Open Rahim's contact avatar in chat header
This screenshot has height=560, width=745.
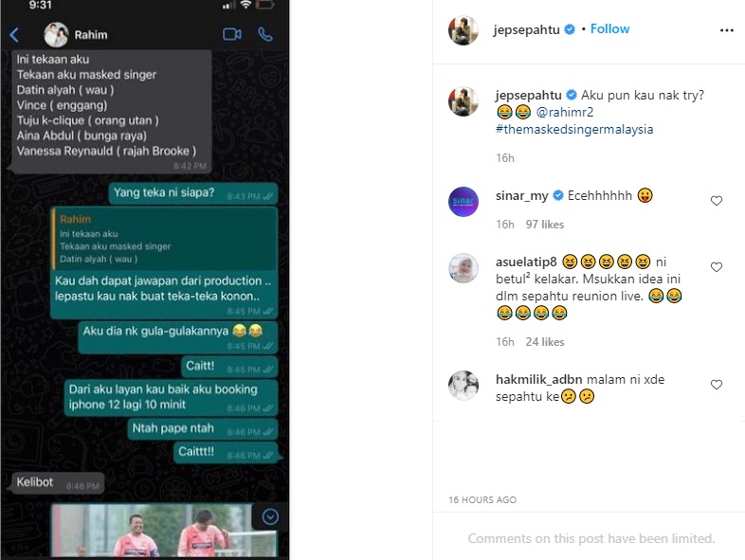pyautogui.click(x=56, y=35)
